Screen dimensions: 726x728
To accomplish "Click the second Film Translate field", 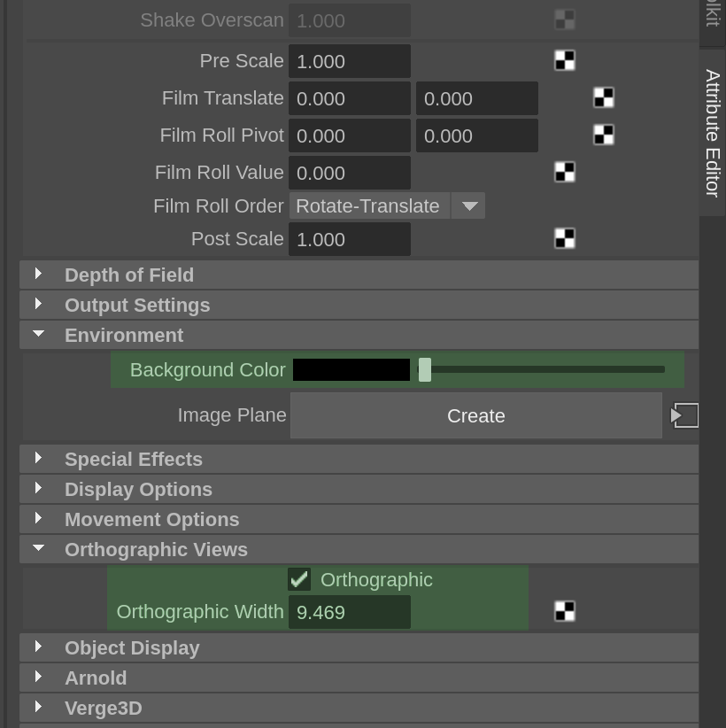I will [477, 98].
